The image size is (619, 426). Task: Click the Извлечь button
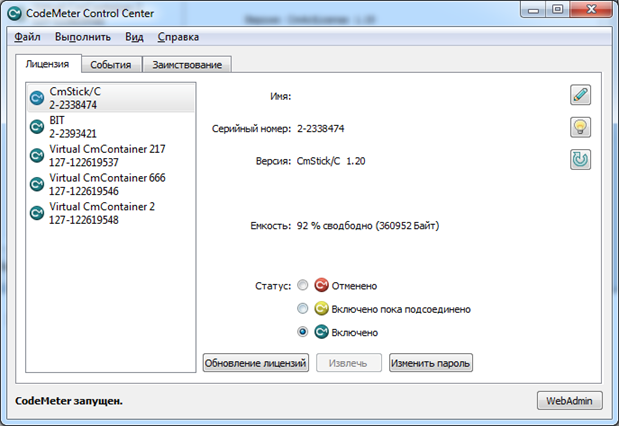(349, 363)
